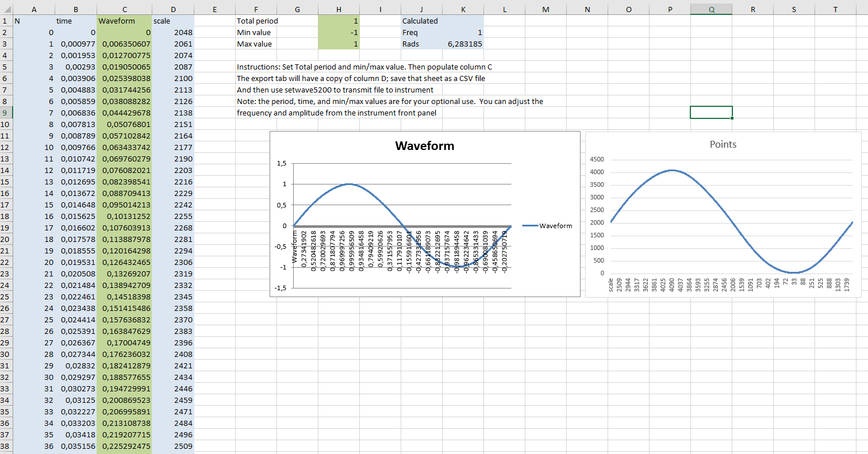Click the Waveform chart title
This screenshot has height=454, width=868.
pyautogui.click(x=424, y=146)
